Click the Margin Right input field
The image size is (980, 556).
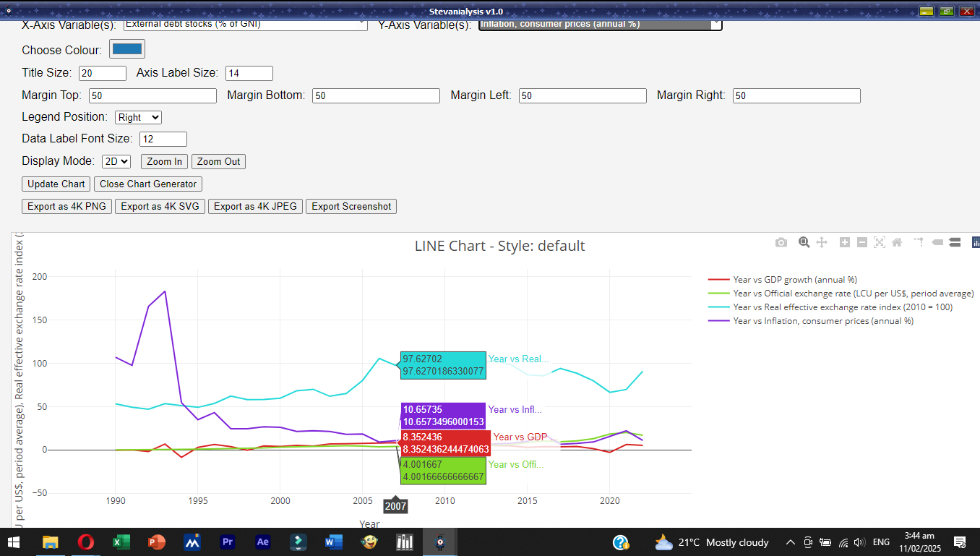(796, 95)
